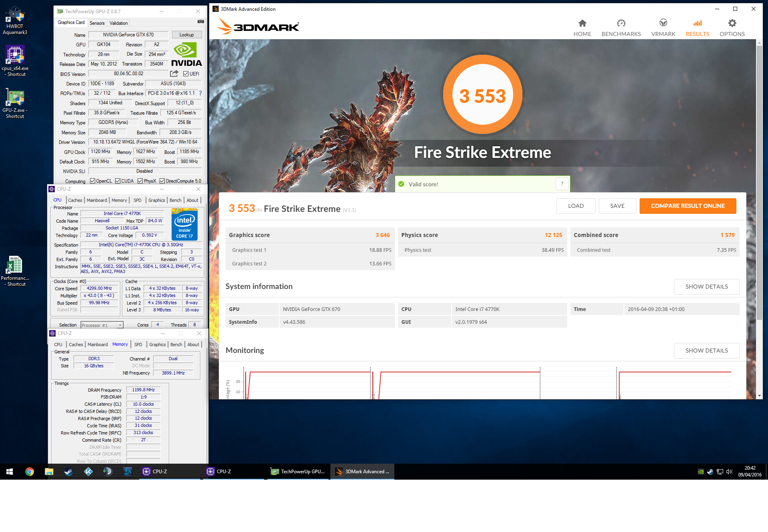Open the Processor #1 selection dropdown
This screenshot has width=768, height=532.
(x=102, y=325)
